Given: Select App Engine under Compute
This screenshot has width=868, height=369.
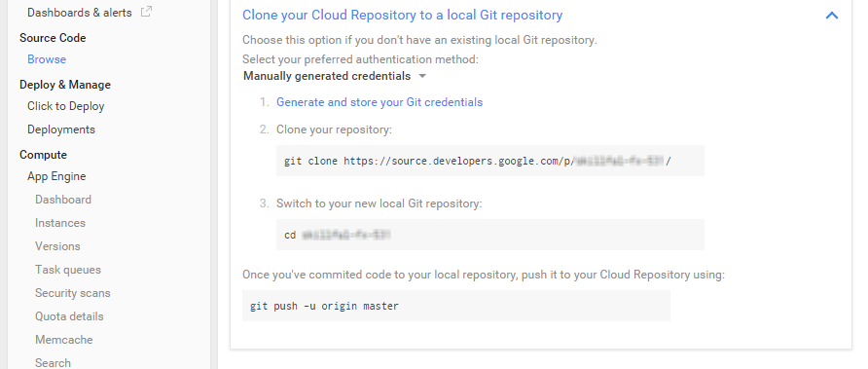Looking at the screenshot, I should (x=56, y=176).
